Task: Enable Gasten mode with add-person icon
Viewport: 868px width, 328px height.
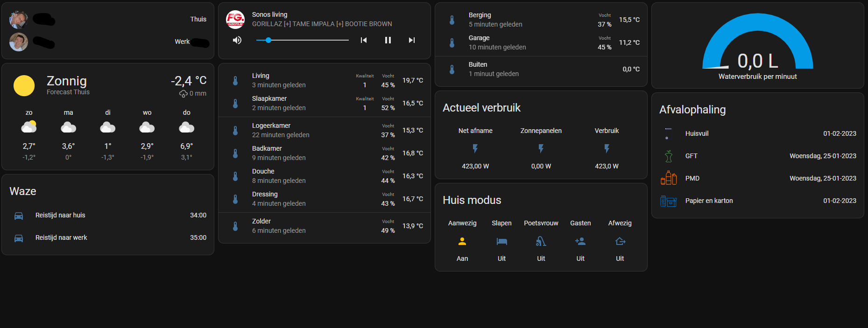Action: click(x=580, y=241)
